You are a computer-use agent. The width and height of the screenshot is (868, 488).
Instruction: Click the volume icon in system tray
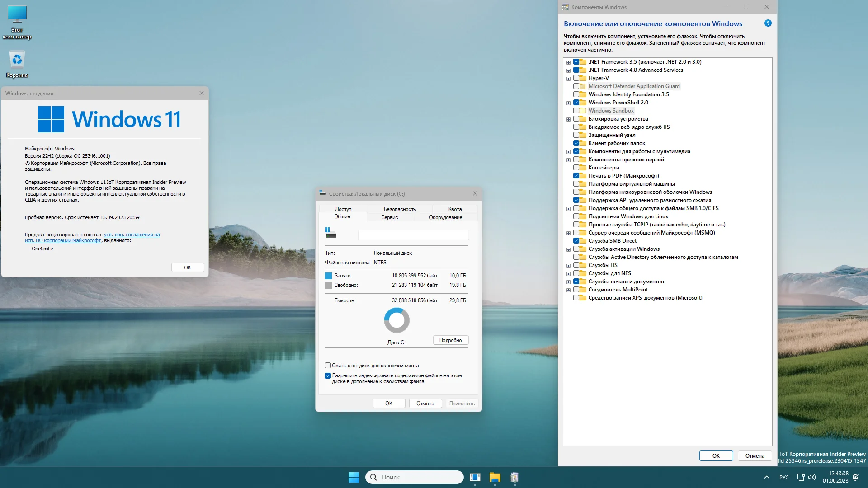tap(812, 477)
